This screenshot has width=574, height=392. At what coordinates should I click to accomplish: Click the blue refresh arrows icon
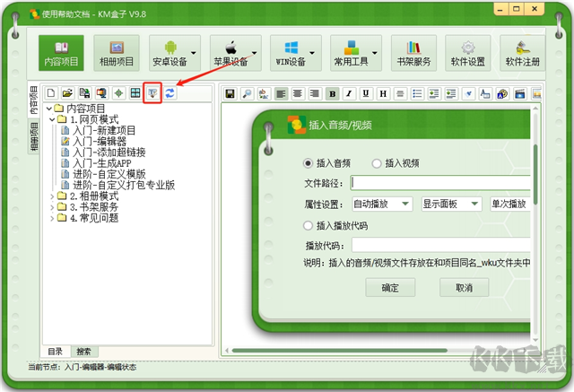pos(170,93)
